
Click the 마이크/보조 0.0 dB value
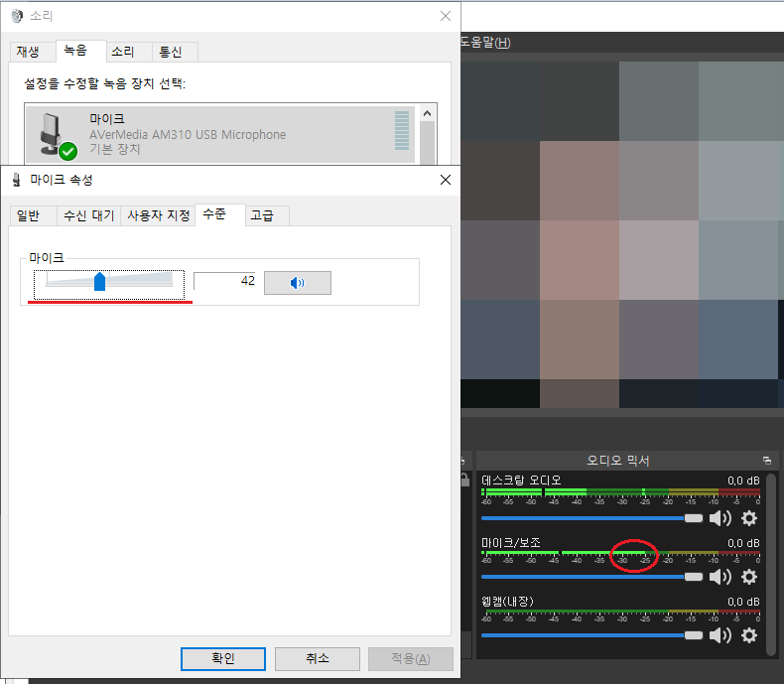coord(743,543)
